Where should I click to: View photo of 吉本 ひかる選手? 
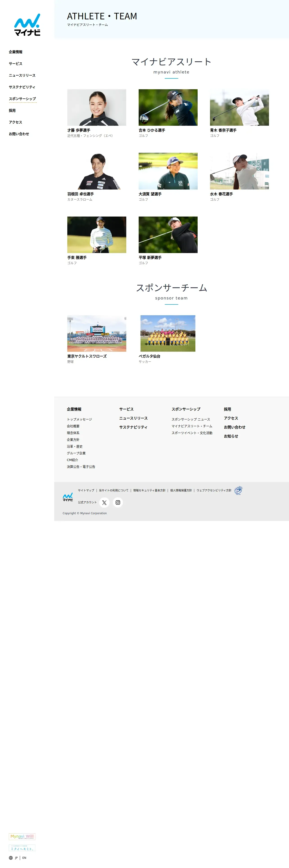click(x=168, y=107)
